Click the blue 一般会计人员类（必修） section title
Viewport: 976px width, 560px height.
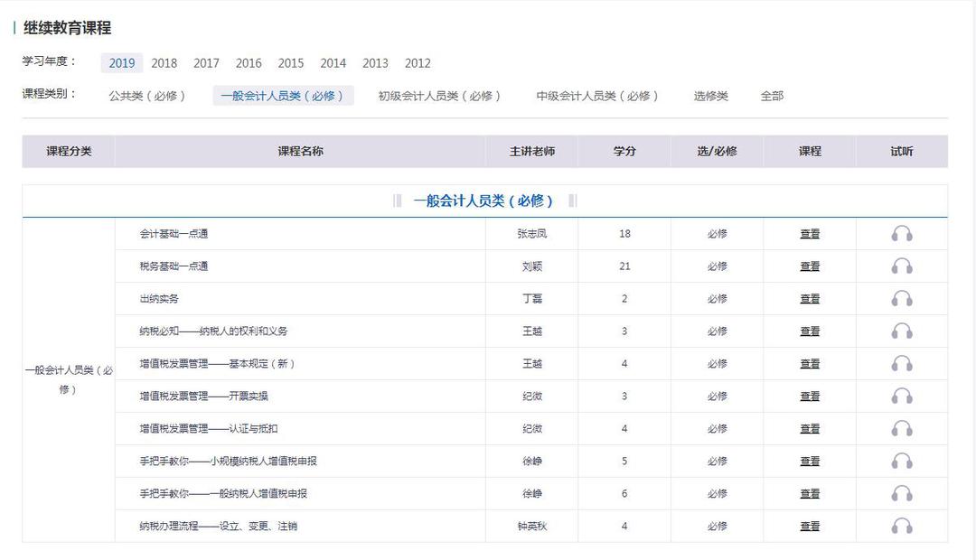(483, 201)
